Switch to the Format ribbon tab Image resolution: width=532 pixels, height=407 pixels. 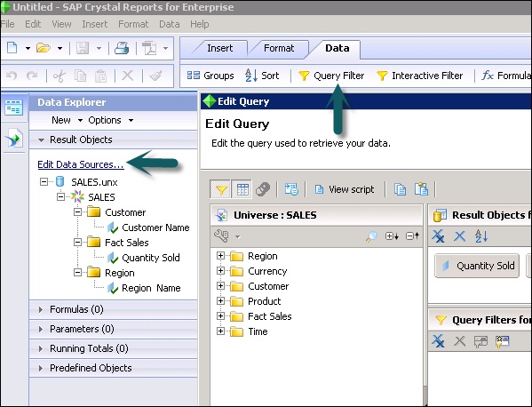279,48
